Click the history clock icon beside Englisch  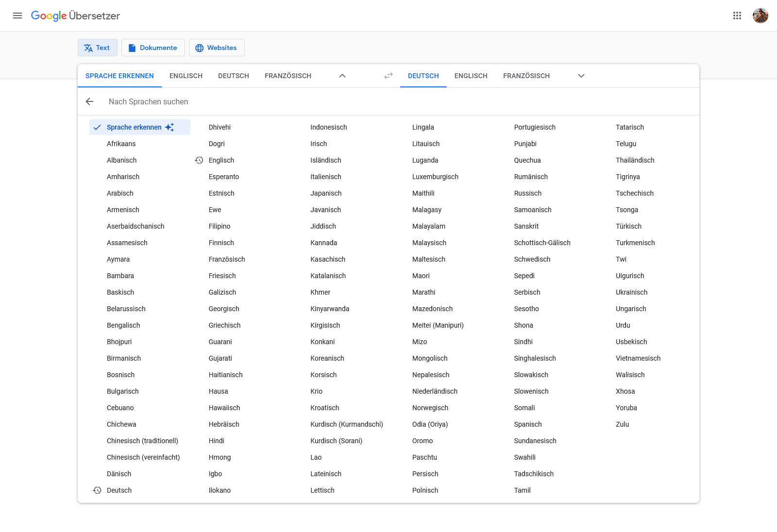coord(199,160)
